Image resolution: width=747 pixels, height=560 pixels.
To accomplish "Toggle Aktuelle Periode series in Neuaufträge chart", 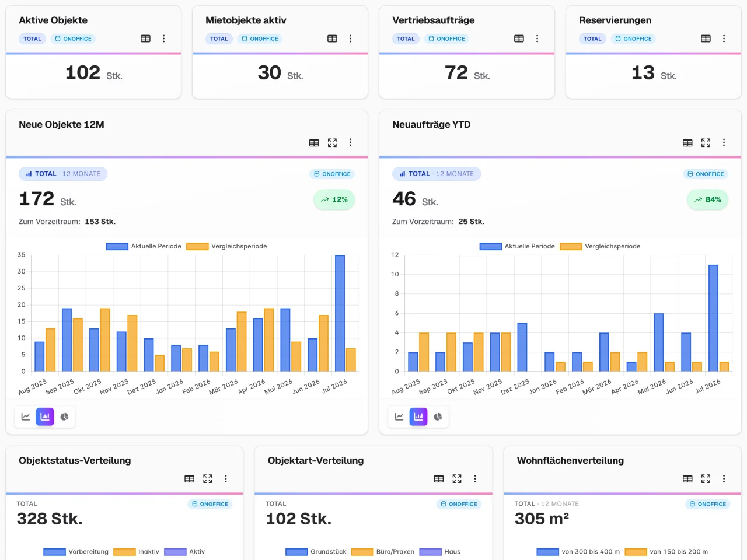I will [x=517, y=246].
